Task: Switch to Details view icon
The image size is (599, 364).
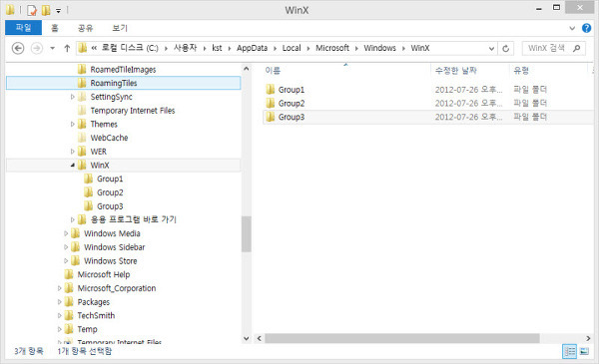Action: pos(569,351)
